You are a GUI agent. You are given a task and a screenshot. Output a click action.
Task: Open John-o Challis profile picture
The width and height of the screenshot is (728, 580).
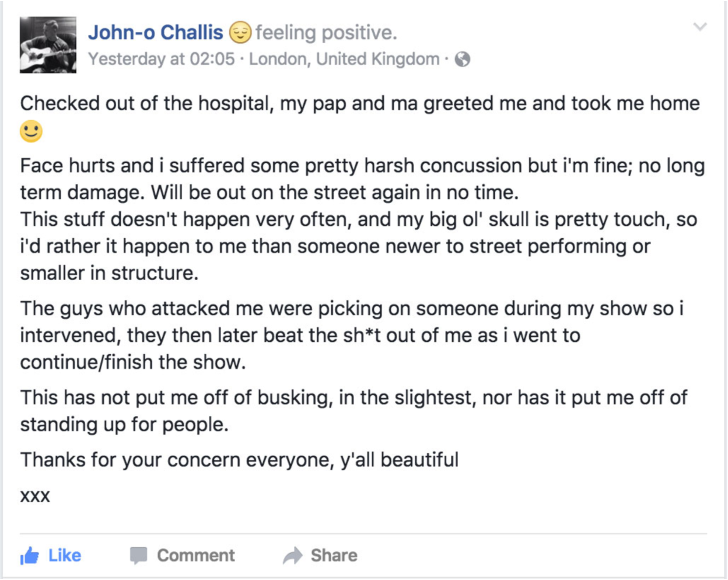48,45
